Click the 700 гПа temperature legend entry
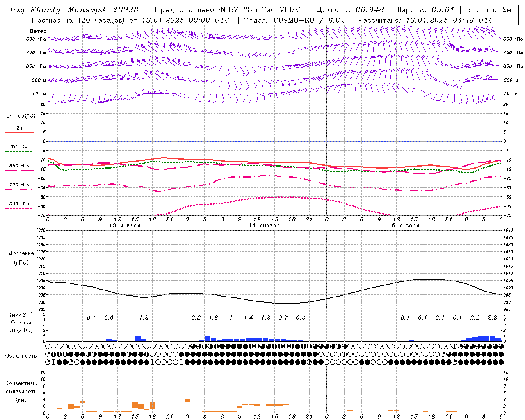The image size is (525, 420). (x=19, y=185)
